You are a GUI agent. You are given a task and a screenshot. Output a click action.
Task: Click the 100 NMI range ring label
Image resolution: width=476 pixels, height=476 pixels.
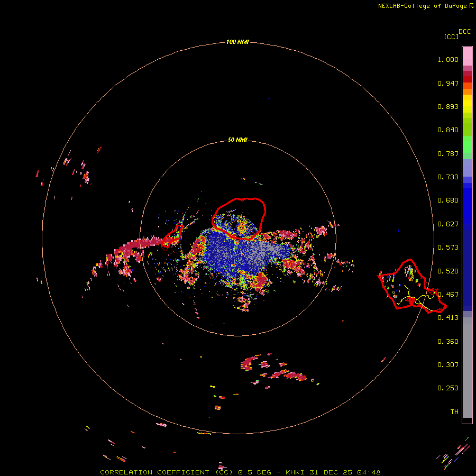pyautogui.click(x=237, y=42)
